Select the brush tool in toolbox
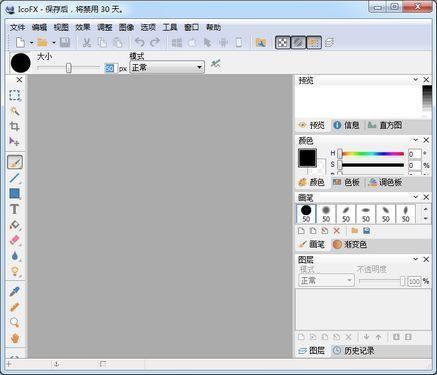The height and width of the screenshot is (375, 437). click(15, 162)
